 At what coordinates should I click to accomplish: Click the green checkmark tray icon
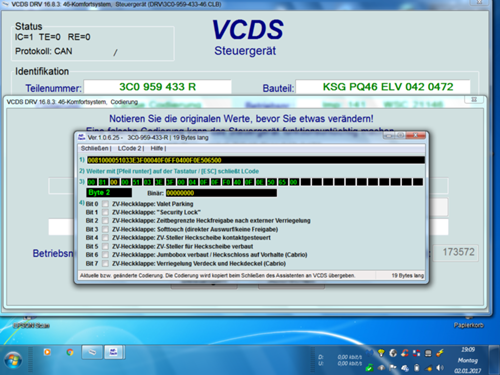(x=369, y=368)
